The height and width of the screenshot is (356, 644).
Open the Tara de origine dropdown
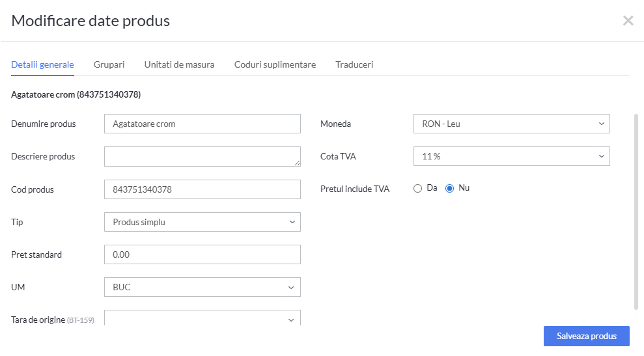pyautogui.click(x=203, y=318)
